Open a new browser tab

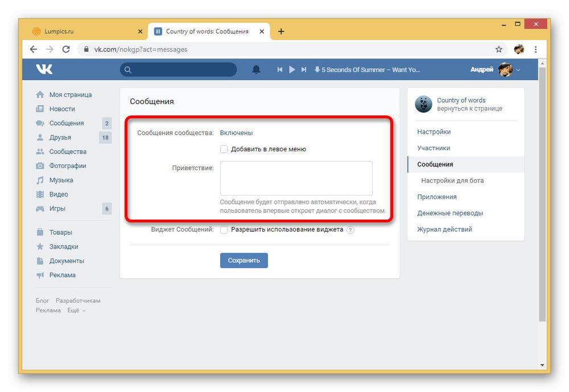point(281,32)
